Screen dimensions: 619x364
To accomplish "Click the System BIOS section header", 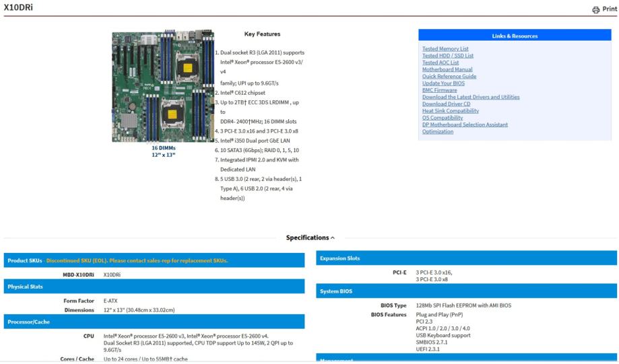I will point(466,291).
